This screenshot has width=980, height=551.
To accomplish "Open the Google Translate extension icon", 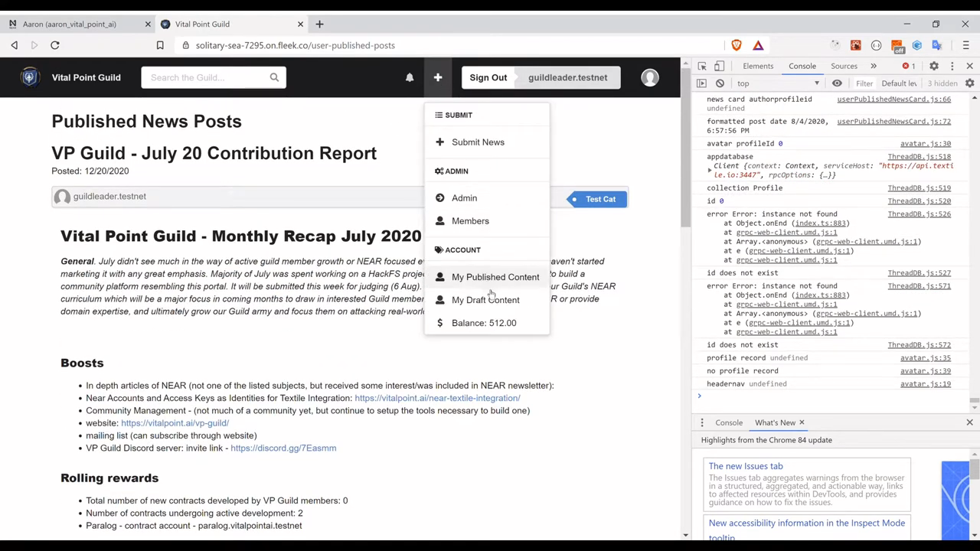I will pos(937,45).
